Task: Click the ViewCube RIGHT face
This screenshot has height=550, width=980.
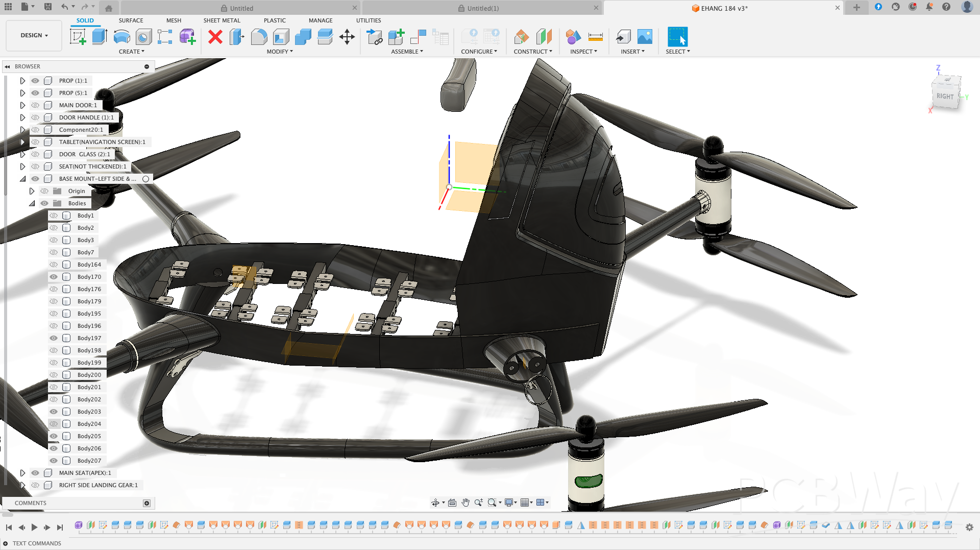Action: click(945, 96)
